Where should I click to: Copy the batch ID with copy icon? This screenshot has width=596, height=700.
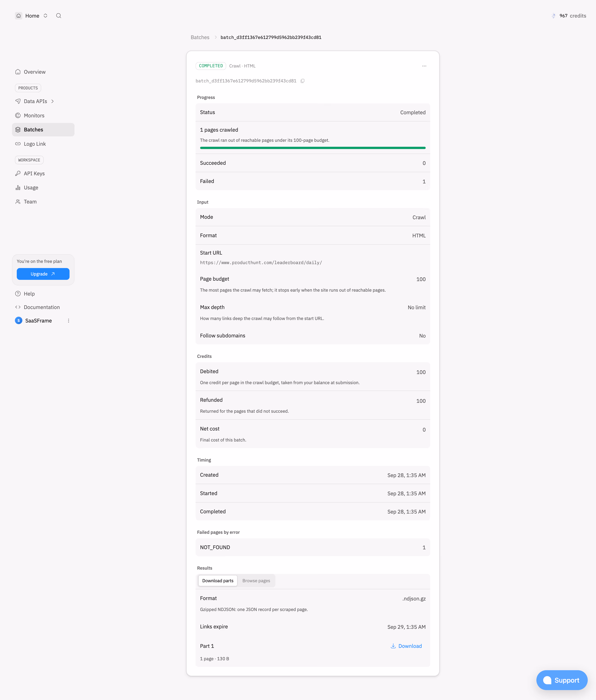pyautogui.click(x=303, y=81)
